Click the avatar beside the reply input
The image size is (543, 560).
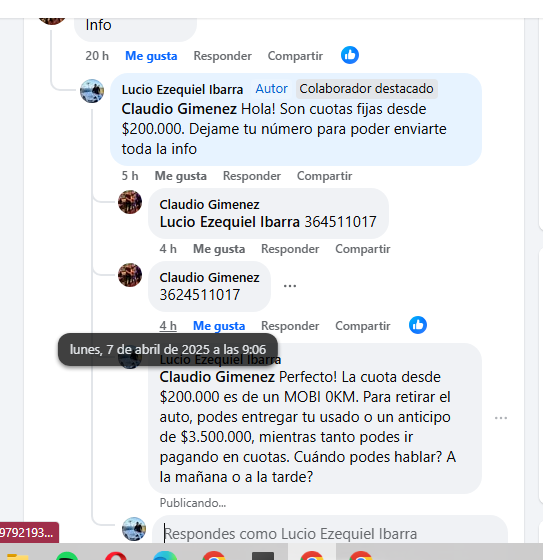coord(134,529)
